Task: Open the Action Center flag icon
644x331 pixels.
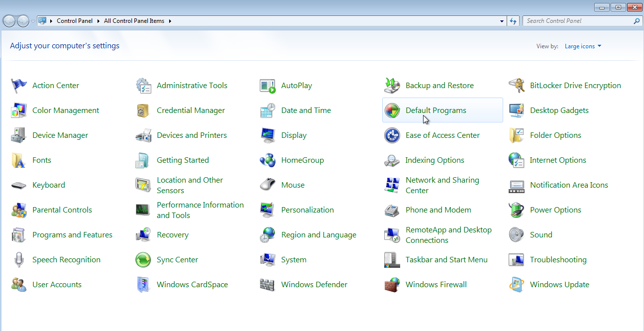Action: pyautogui.click(x=19, y=86)
